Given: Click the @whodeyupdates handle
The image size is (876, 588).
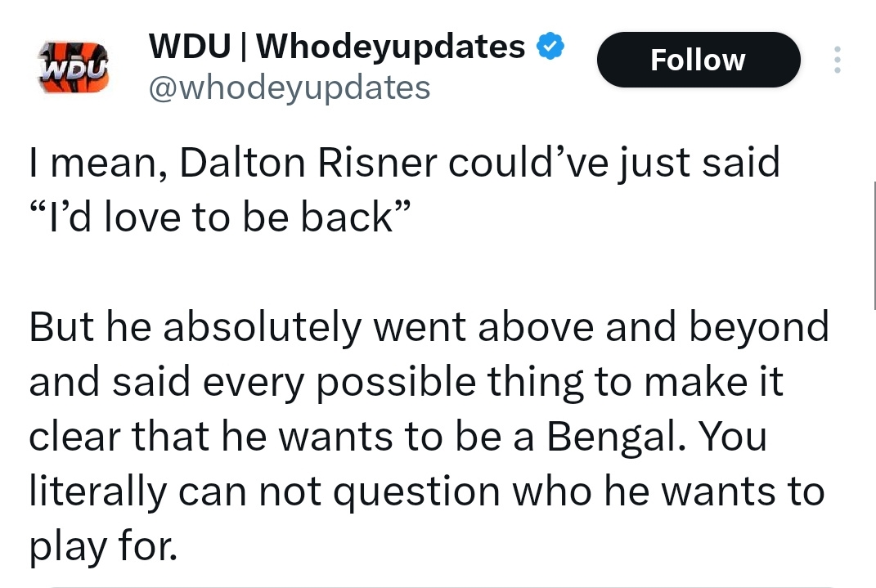Looking at the screenshot, I should coord(289,87).
